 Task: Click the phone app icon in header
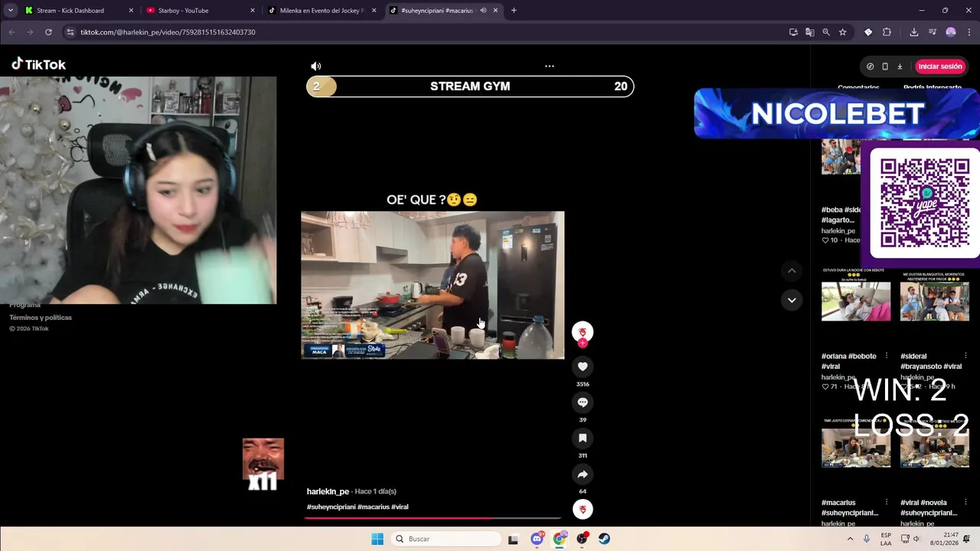tap(885, 67)
